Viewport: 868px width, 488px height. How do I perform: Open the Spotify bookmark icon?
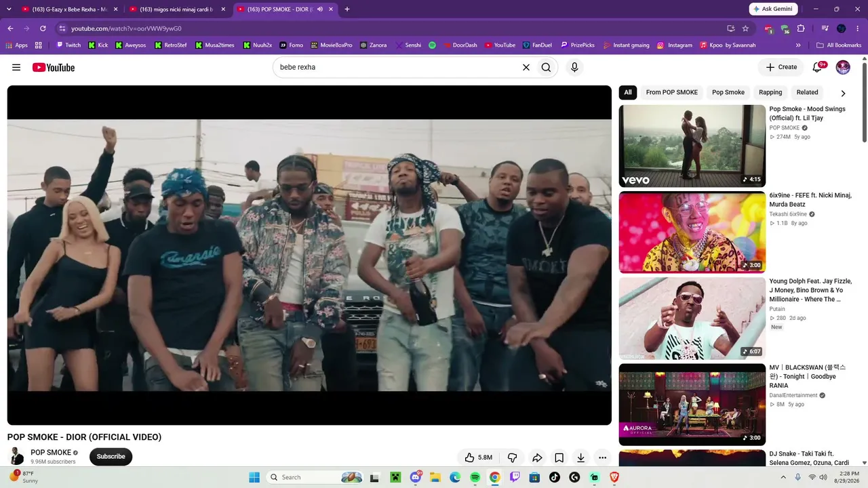point(432,45)
